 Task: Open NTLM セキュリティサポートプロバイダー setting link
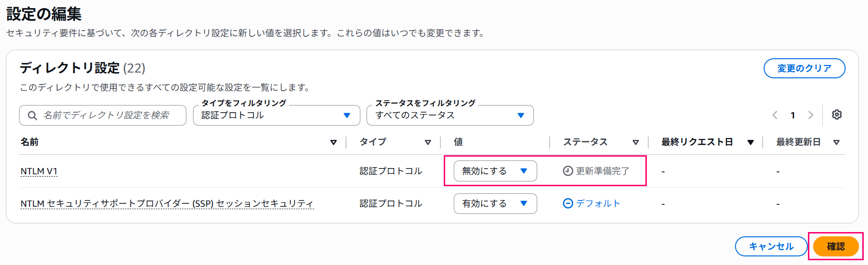pyautogui.click(x=167, y=204)
